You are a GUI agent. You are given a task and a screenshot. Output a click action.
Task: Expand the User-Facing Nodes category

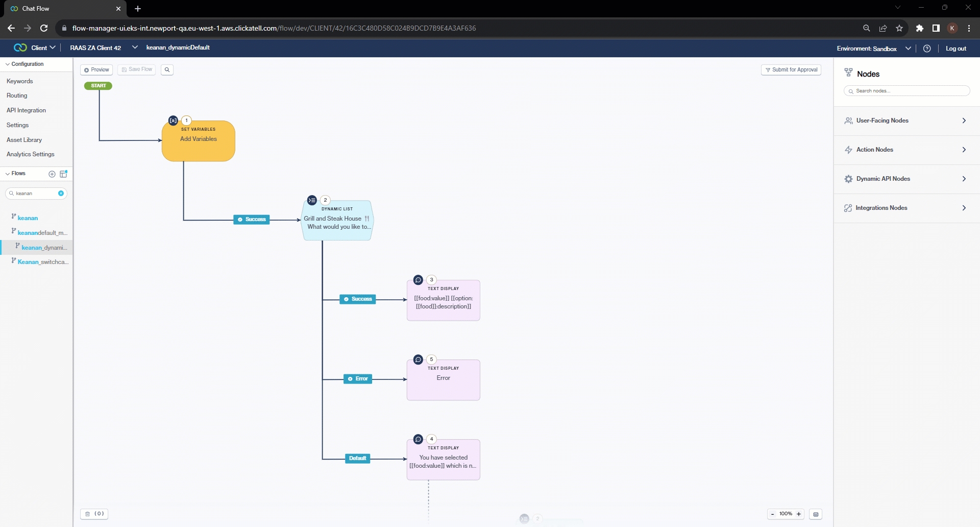[x=906, y=121]
